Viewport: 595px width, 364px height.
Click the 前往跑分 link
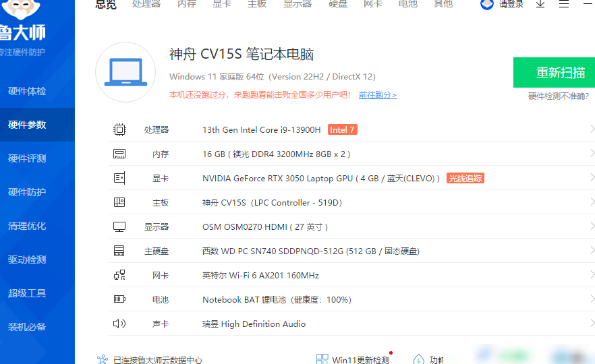pyautogui.click(x=378, y=95)
